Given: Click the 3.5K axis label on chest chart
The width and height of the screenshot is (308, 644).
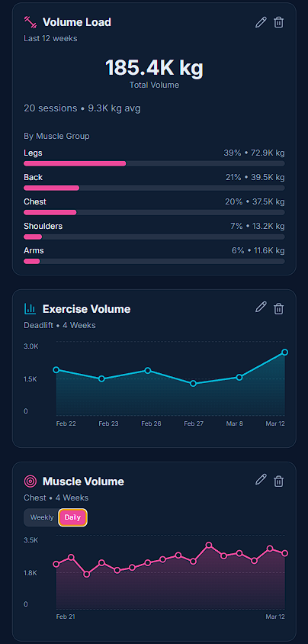Looking at the screenshot, I should coord(31,540).
